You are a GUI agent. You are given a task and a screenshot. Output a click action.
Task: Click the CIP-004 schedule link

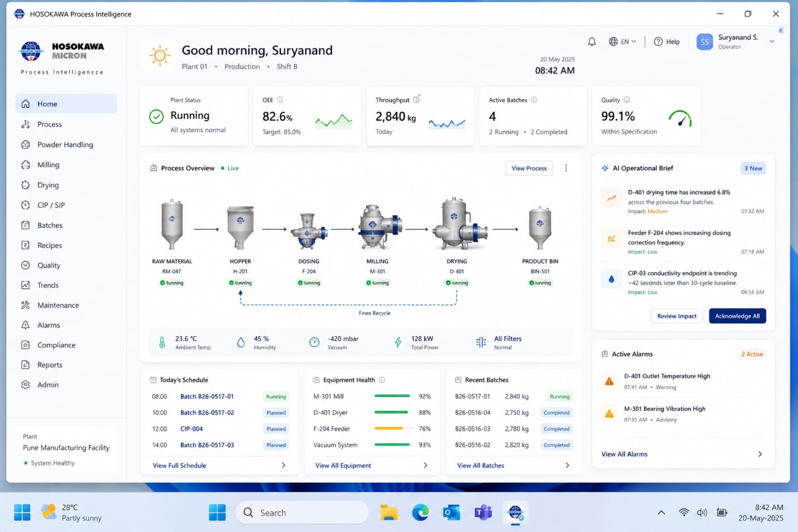[x=192, y=429]
